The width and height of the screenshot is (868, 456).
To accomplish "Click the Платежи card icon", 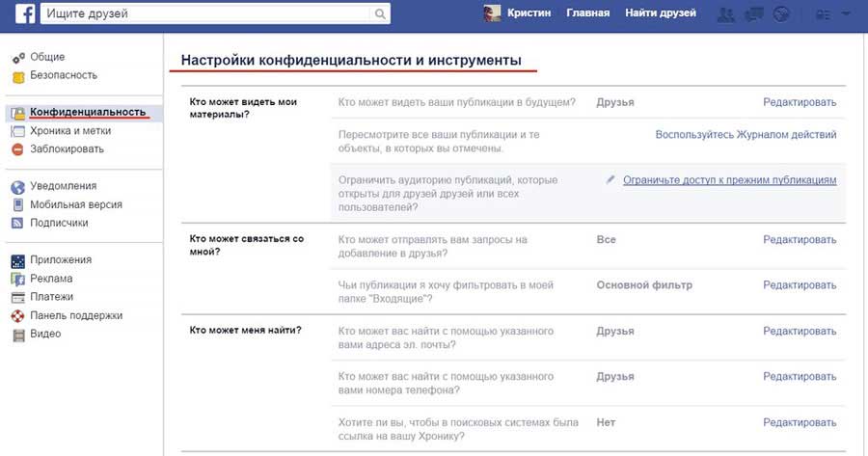I will tap(18, 298).
